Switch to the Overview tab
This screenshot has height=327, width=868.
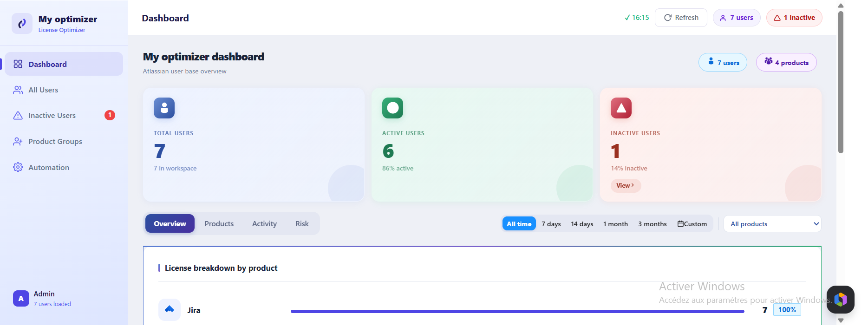coord(170,223)
